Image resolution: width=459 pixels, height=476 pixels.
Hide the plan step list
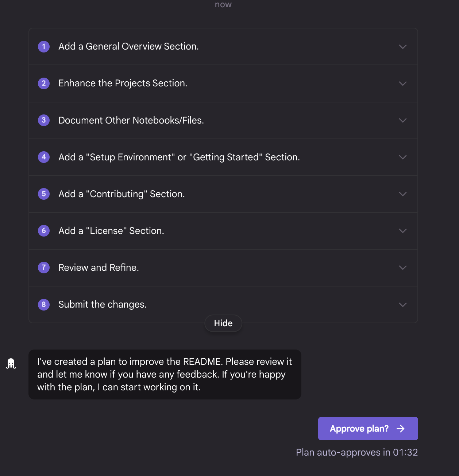tap(223, 323)
